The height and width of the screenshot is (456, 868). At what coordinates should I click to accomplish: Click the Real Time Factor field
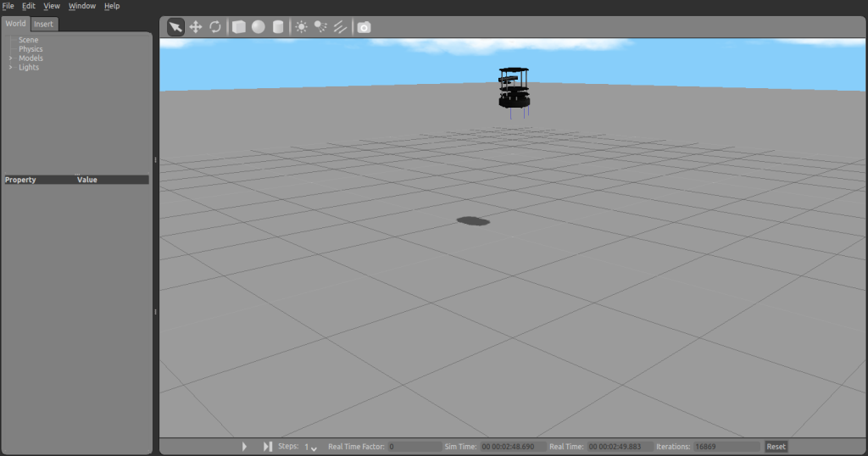point(414,447)
